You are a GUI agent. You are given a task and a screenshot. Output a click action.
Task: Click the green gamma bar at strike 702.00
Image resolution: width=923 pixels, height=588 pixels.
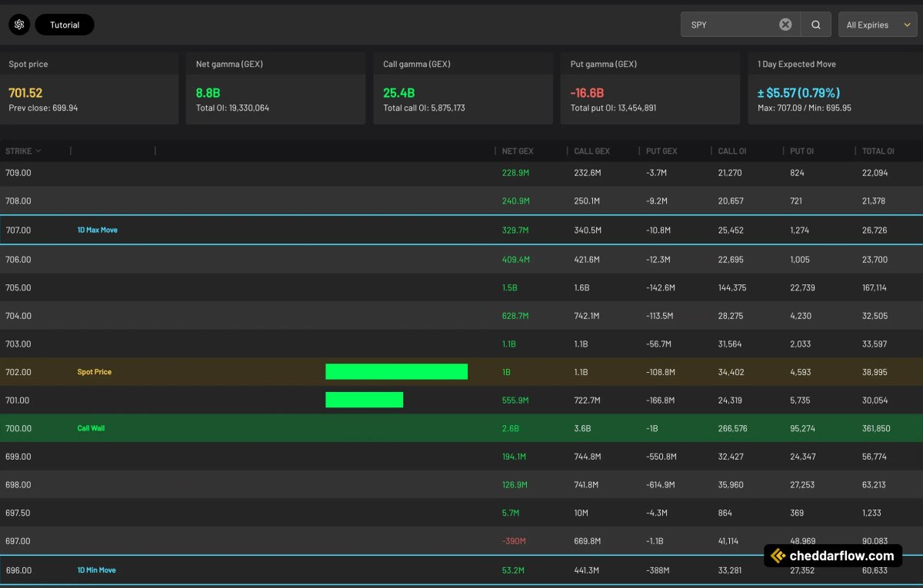396,372
